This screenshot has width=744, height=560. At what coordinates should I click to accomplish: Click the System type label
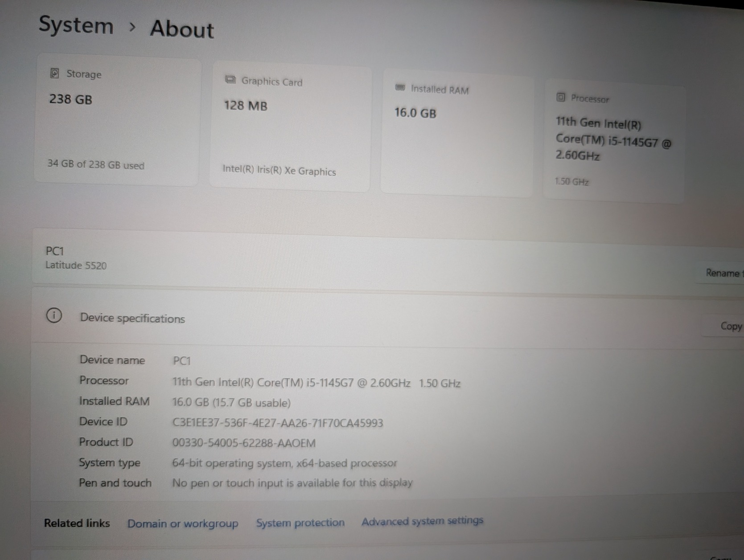(109, 463)
